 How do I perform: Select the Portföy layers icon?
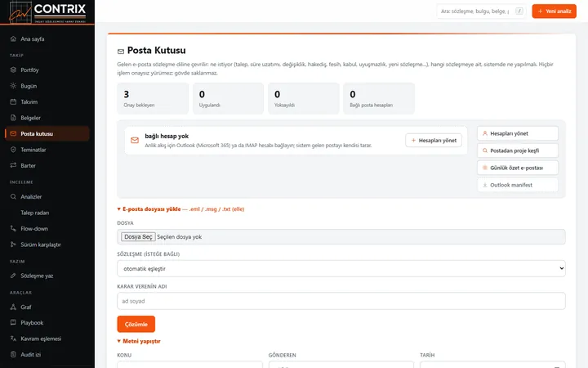pyautogui.click(x=13, y=70)
